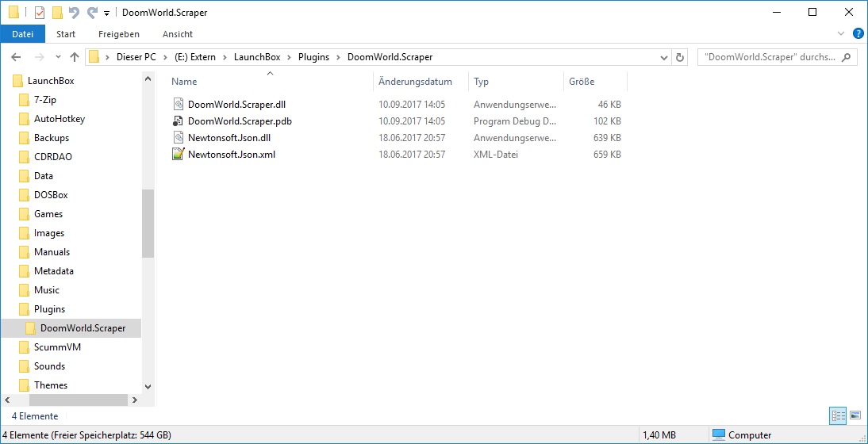This screenshot has width=868, height=444.
Task: Click (E:) Extern in the address bar
Action: pos(195,57)
